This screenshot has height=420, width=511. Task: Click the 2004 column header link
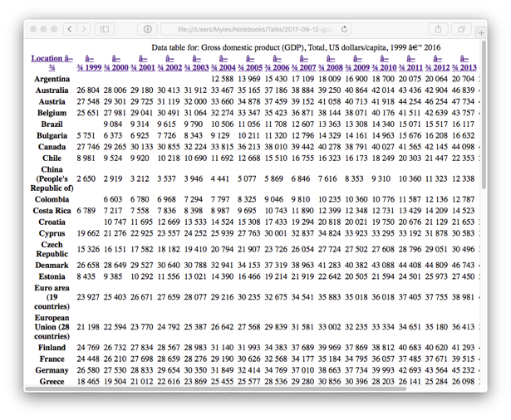[223, 67]
